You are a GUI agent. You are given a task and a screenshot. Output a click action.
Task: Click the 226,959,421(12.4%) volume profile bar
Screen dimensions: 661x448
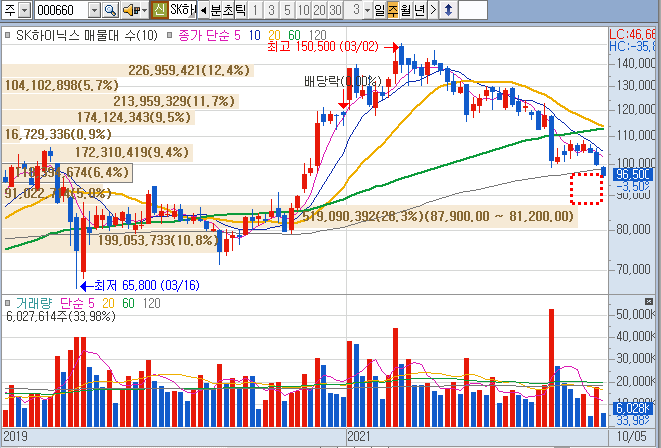click(128, 70)
